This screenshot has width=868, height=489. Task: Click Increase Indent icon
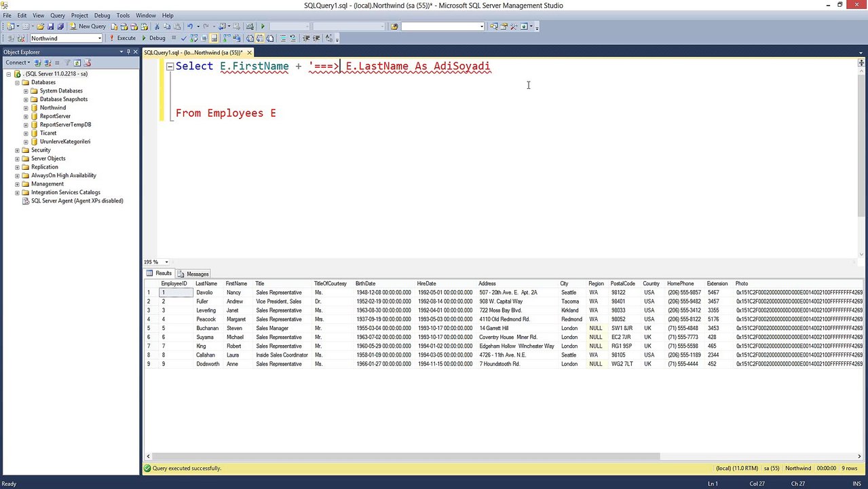(x=316, y=38)
